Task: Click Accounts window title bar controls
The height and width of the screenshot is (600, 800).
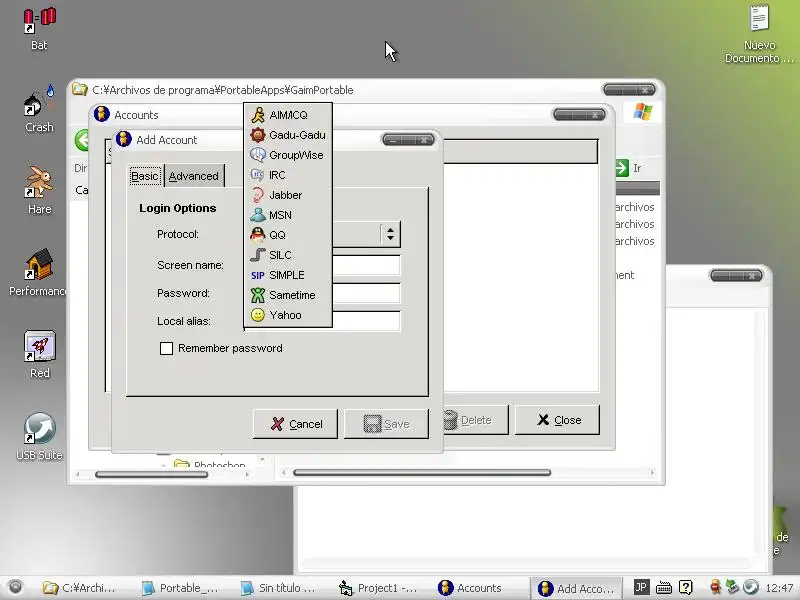Action: (579, 115)
